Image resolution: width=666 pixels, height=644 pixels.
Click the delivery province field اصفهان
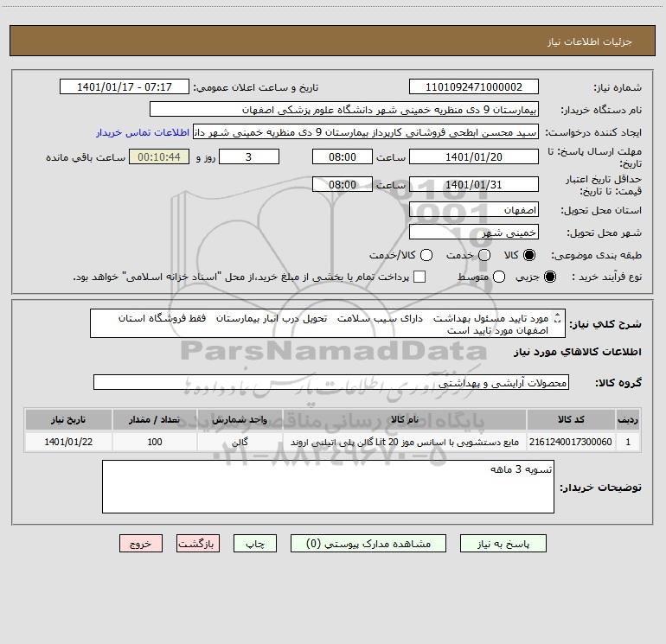point(474,209)
